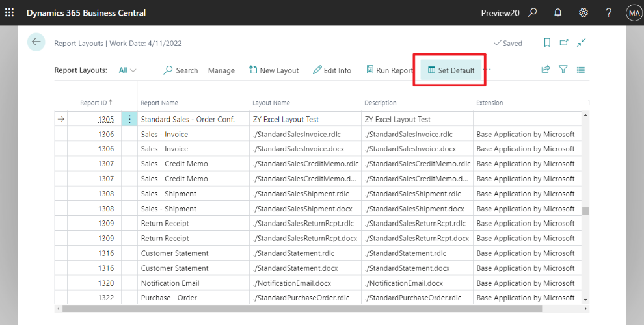Click Edit Info

pos(332,70)
